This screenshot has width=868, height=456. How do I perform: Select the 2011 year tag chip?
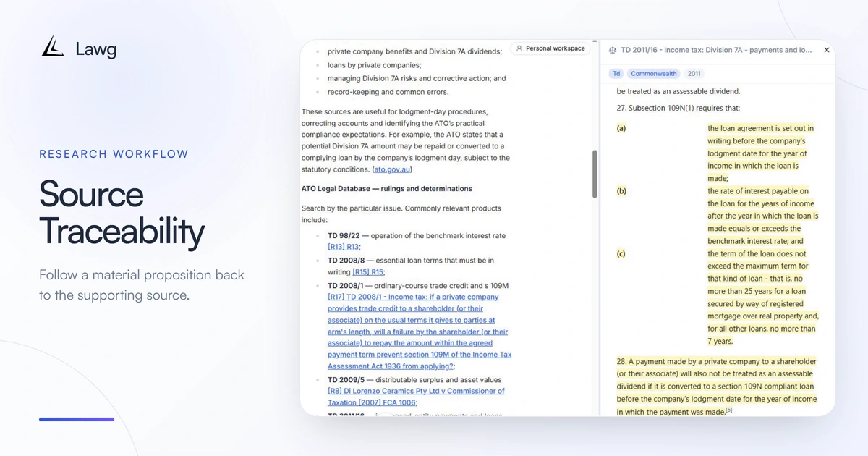[x=694, y=74]
